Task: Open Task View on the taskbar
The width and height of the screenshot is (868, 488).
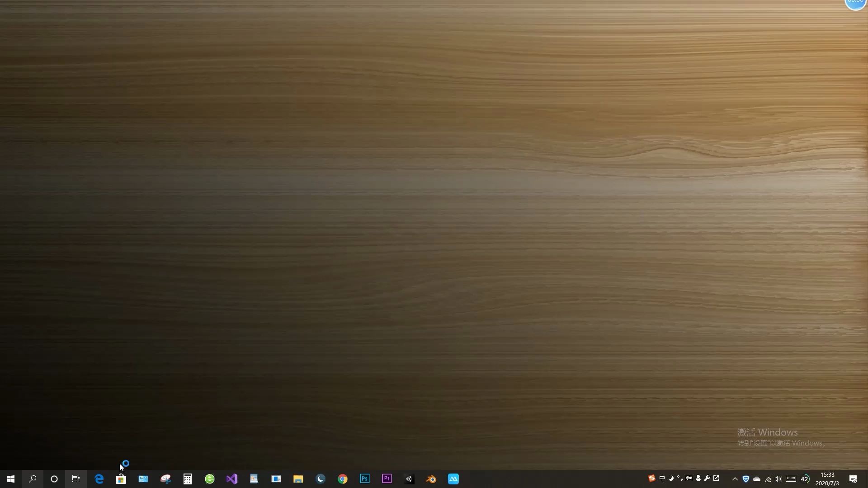Action: point(76,479)
